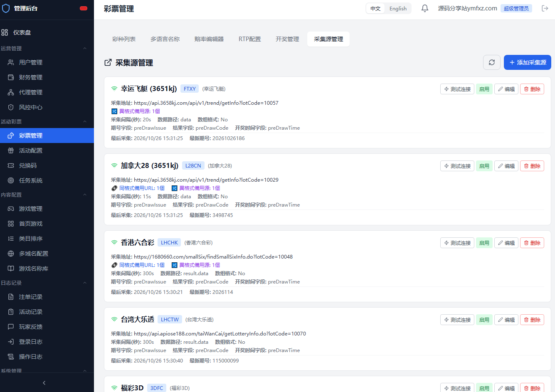Collapse the 日志记录 sidebar section
Viewport: 555px width, 392px height.
85,283
